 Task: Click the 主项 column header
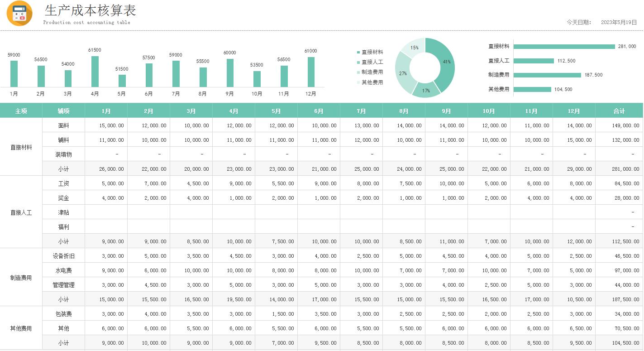pos(21,111)
